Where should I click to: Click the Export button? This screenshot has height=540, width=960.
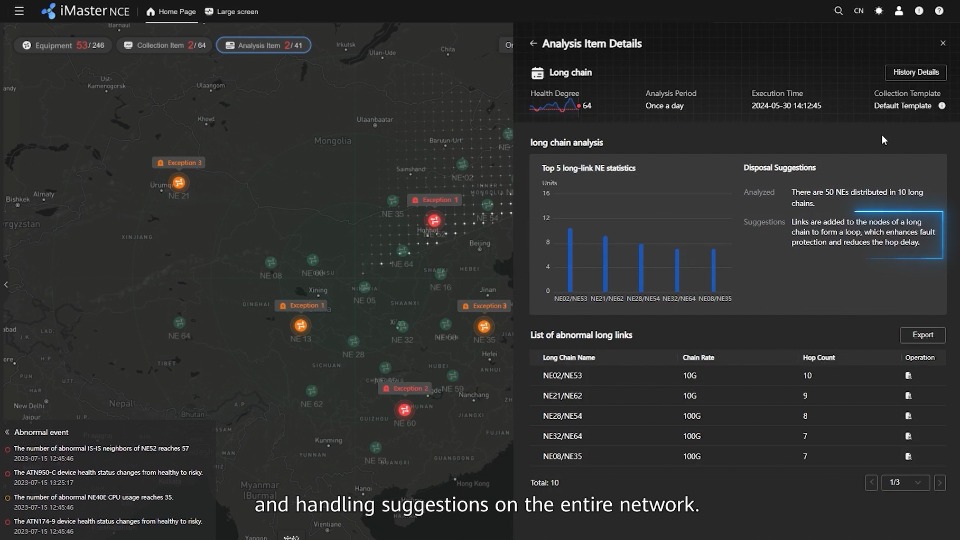(922, 335)
